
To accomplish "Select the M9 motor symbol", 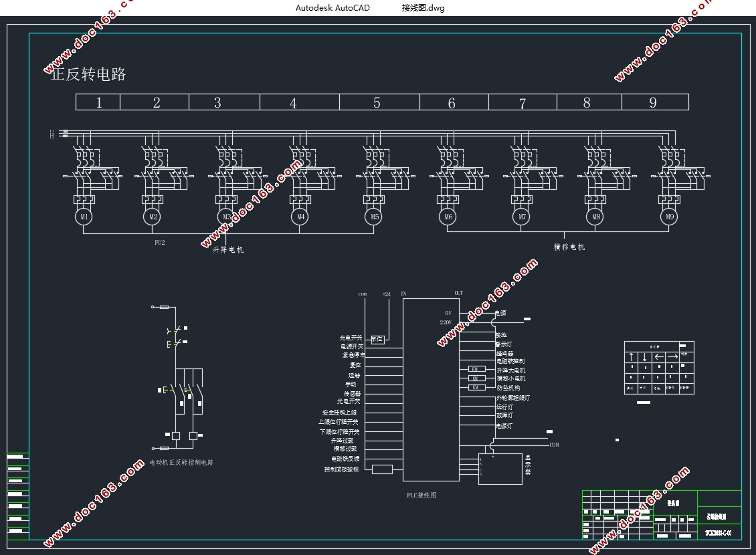I will point(668,217).
